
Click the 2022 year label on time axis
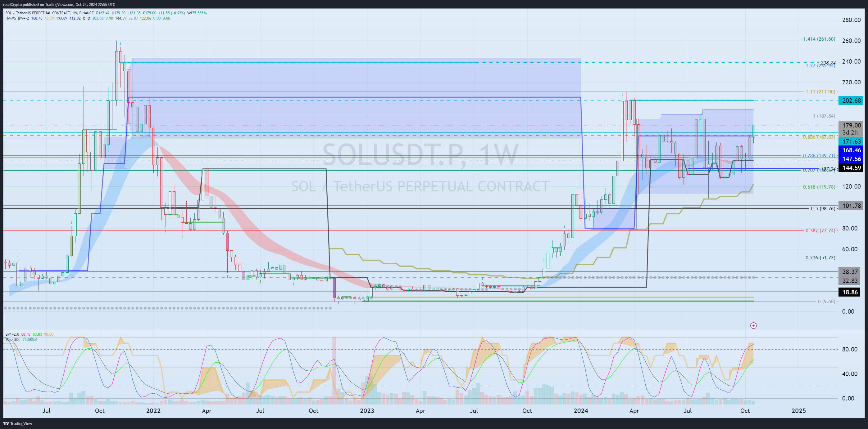pyautogui.click(x=153, y=411)
